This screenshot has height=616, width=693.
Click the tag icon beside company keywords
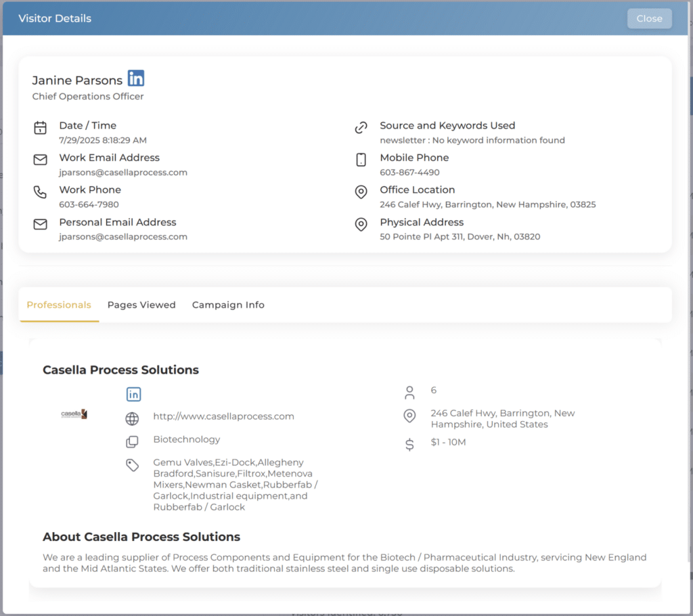133,465
